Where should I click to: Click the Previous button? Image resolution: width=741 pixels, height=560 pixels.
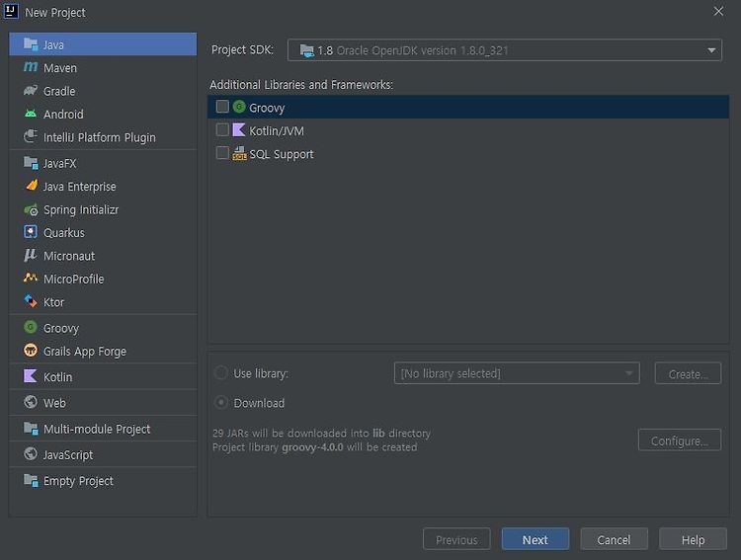456,539
